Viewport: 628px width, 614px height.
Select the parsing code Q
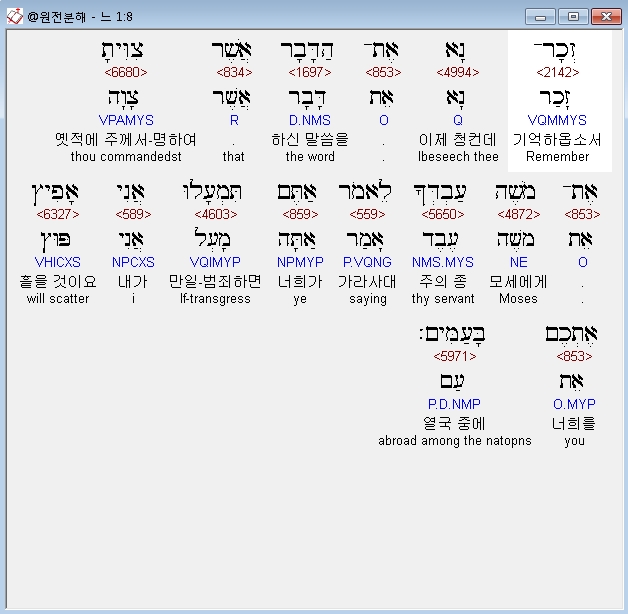coord(458,120)
